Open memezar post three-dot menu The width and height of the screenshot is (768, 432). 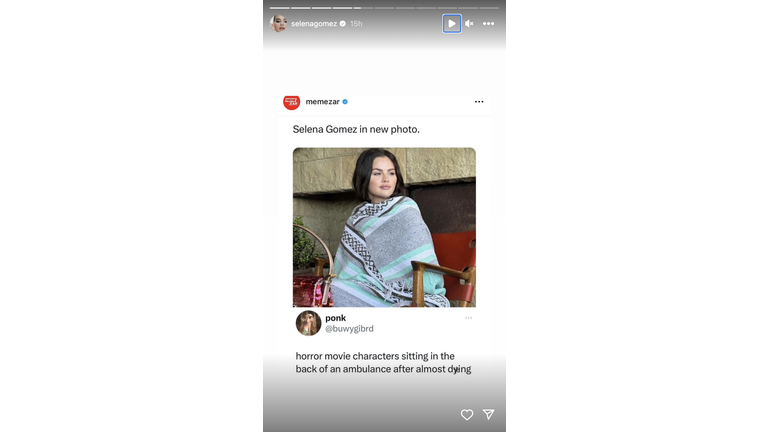coord(479,101)
